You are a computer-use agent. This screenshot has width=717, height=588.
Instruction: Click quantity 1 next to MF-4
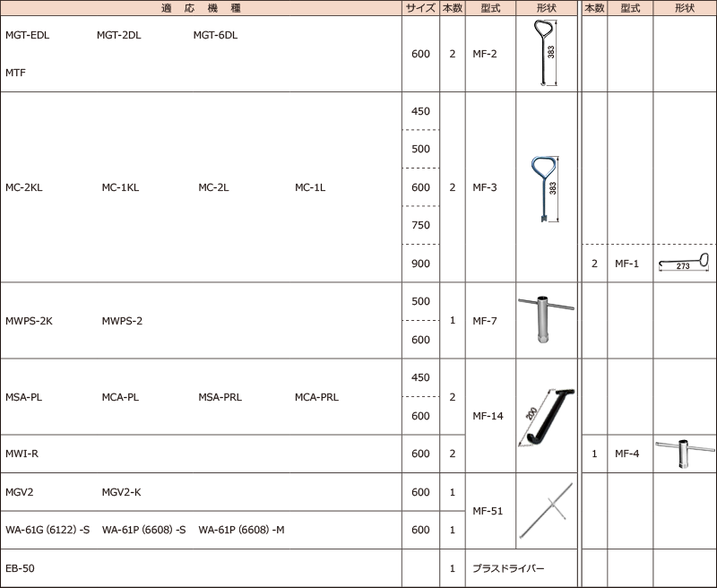[594, 454]
